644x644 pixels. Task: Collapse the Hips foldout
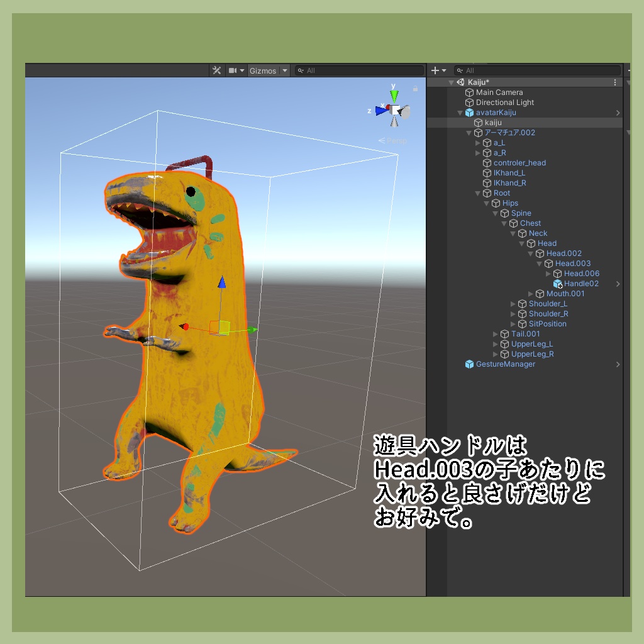487,203
